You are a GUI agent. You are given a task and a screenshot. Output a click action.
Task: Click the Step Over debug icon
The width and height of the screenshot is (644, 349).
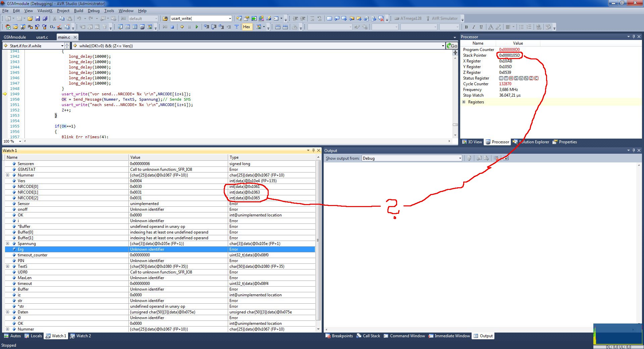[214, 27]
